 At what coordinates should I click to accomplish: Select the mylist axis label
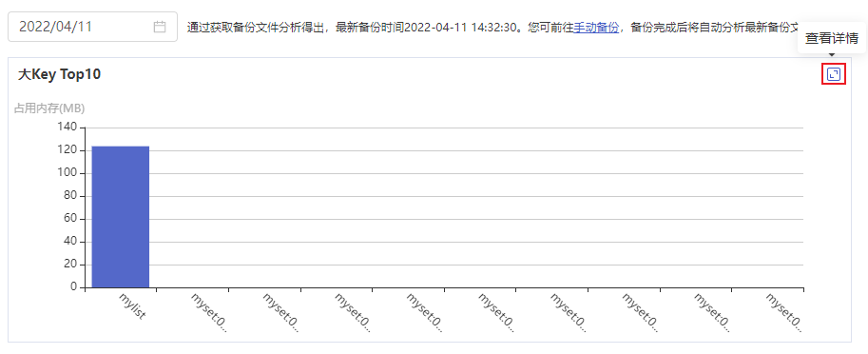(132, 305)
